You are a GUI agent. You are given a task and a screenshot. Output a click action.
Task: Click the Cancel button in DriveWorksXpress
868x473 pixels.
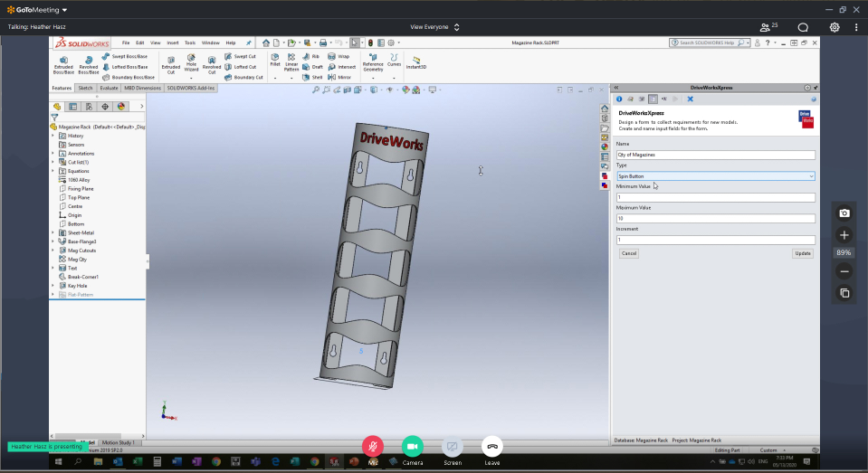pos(629,253)
